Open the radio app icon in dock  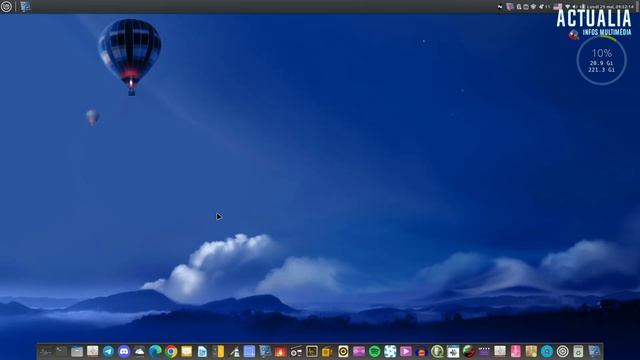(x=296, y=351)
